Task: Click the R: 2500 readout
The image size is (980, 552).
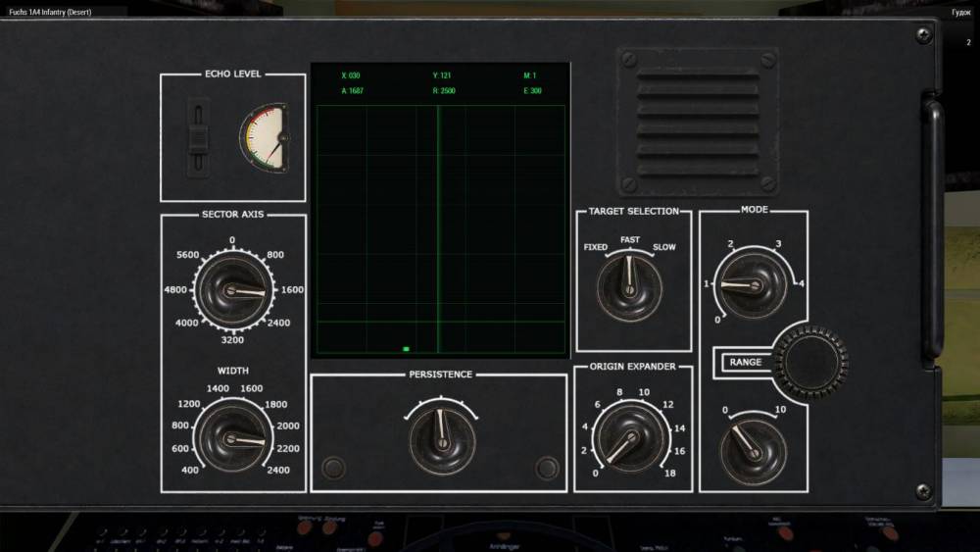Action: [444, 91]
